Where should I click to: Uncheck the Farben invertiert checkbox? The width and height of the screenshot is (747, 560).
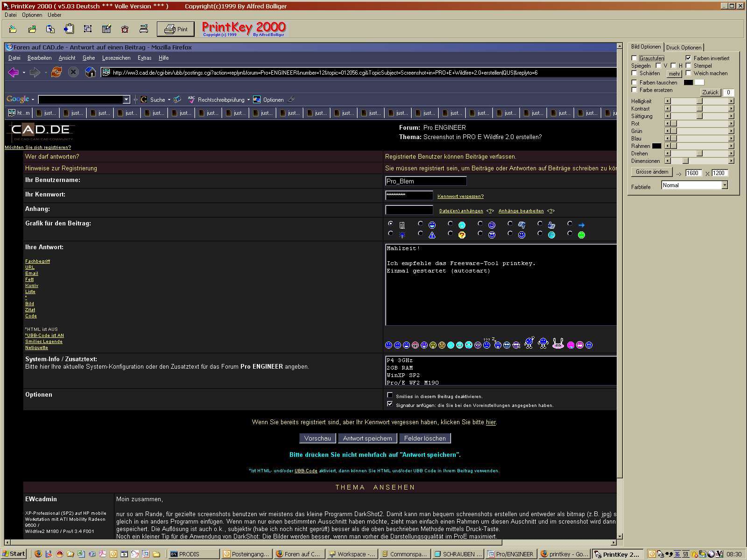688,58
